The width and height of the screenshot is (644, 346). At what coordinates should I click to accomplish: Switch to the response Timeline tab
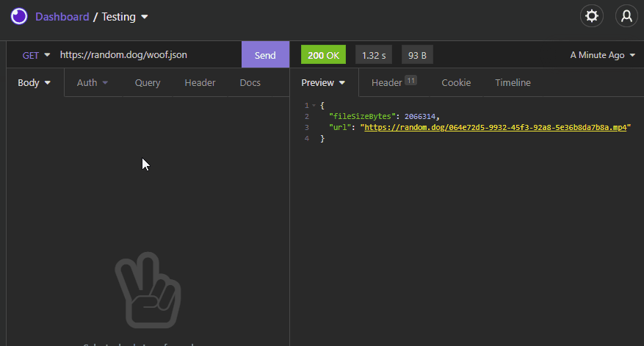pos(513,82)
